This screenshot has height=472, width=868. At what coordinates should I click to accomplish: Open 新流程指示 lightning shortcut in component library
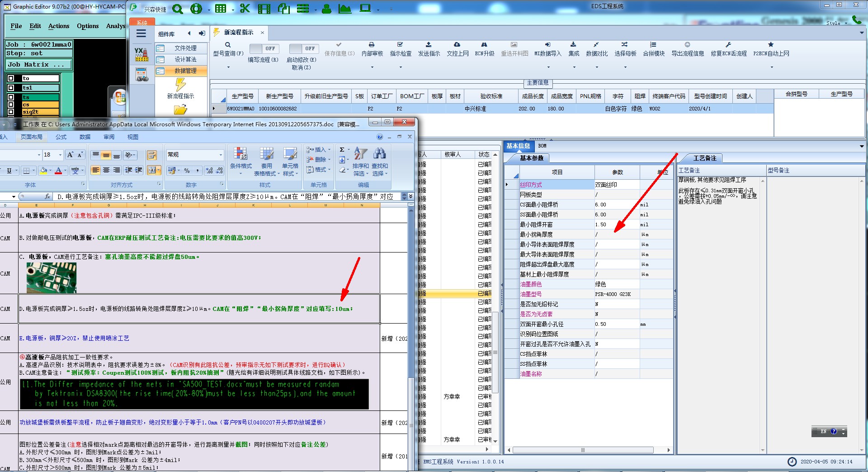[180, 89]
